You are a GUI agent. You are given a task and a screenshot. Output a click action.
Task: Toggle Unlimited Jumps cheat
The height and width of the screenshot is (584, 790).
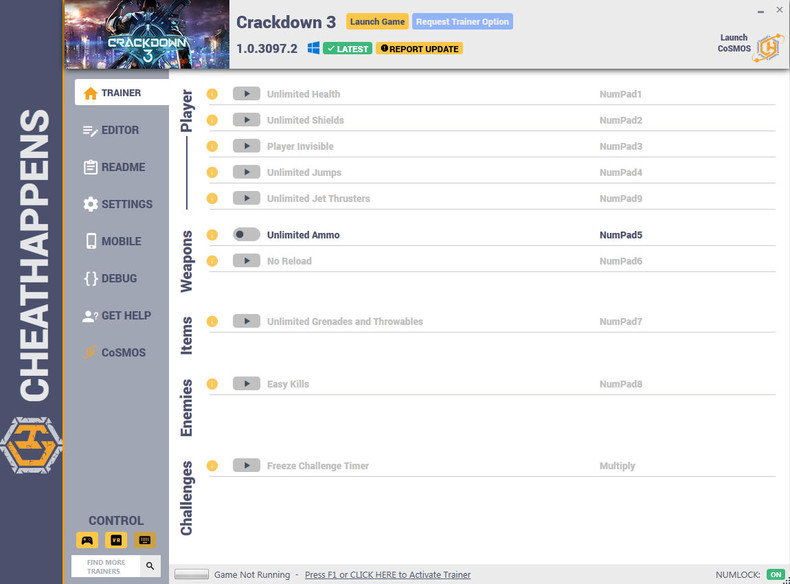[246, 172]
